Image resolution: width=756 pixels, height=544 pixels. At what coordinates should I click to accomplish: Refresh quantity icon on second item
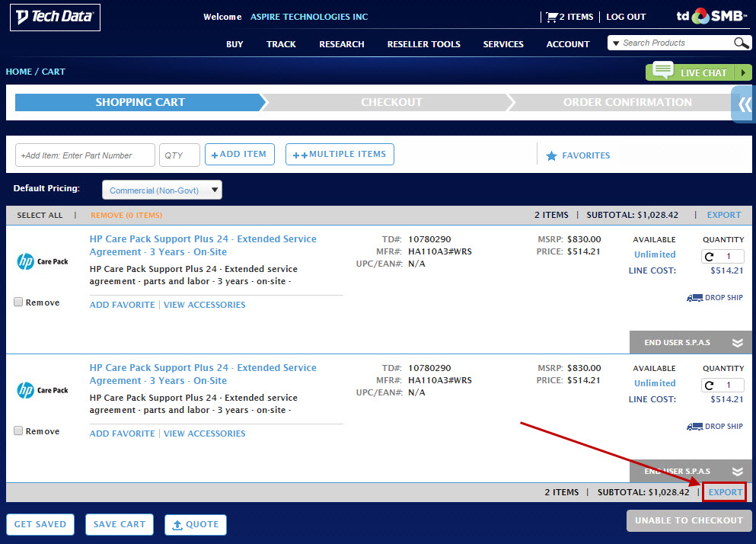(709, 386)
